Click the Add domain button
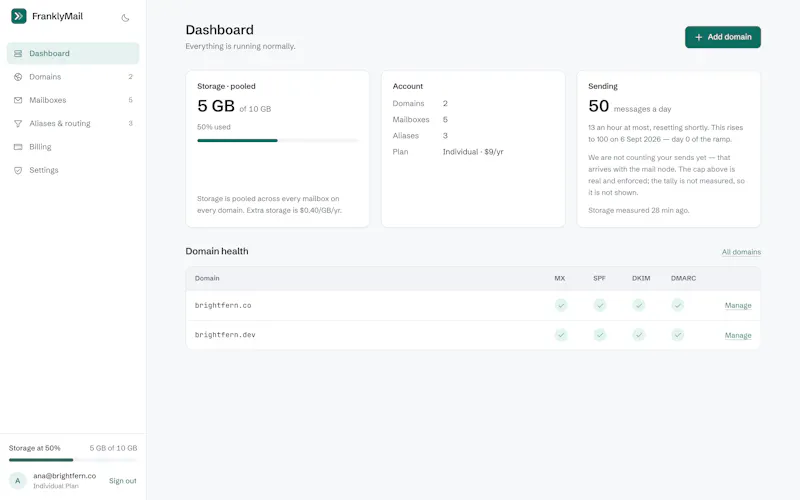 point(722,37)
